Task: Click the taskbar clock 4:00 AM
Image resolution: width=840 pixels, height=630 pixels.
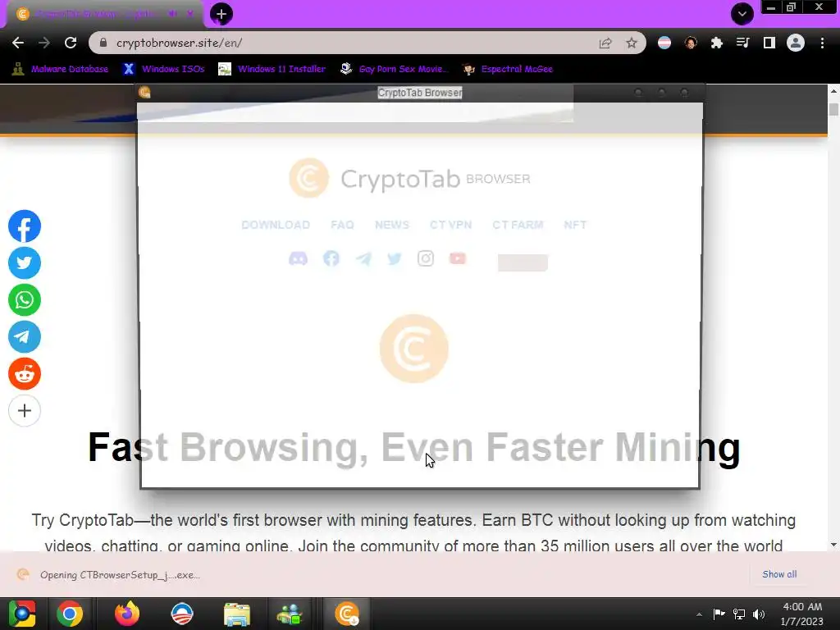Action: click(x=802, y=614)
